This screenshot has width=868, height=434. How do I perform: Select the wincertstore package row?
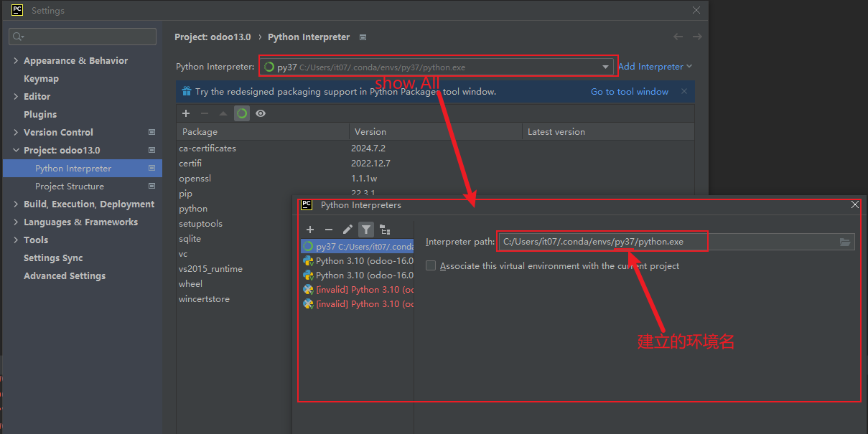click(235, 298)
